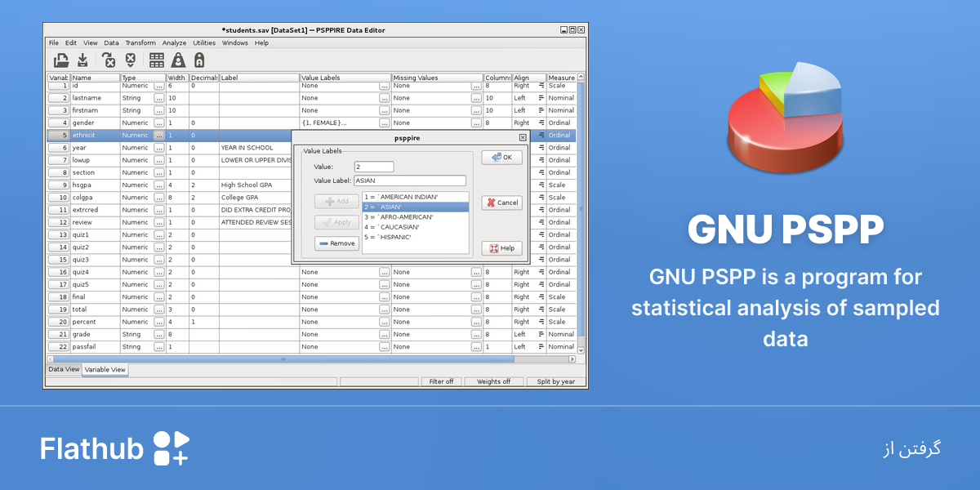
Task: Click the Value Label text field
Action: tap(410, 180)
